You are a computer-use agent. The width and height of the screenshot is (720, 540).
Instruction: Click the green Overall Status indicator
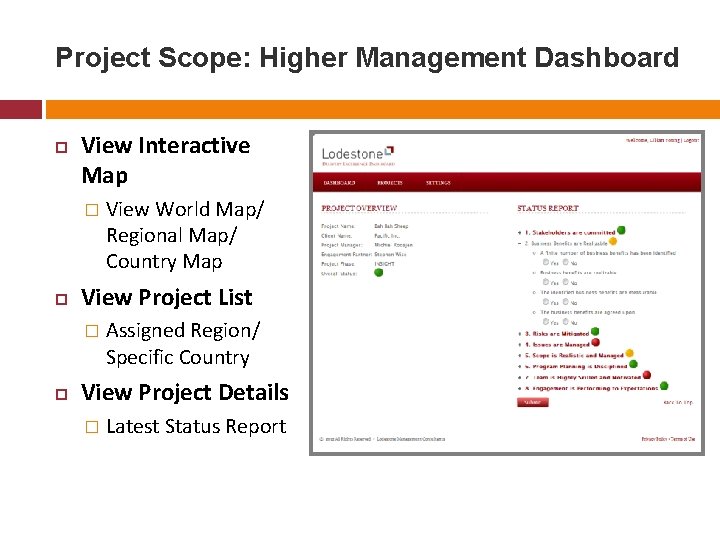(378, 273)
